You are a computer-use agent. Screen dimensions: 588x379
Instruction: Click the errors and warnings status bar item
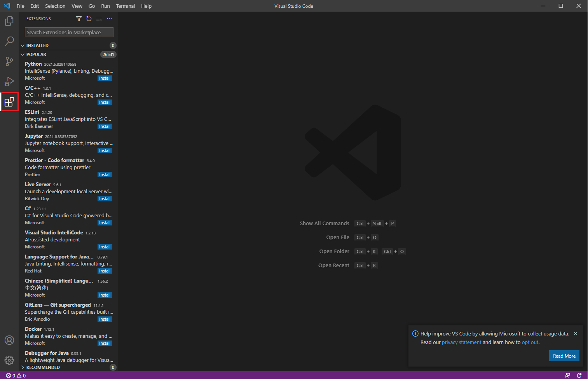coord(16,376)
